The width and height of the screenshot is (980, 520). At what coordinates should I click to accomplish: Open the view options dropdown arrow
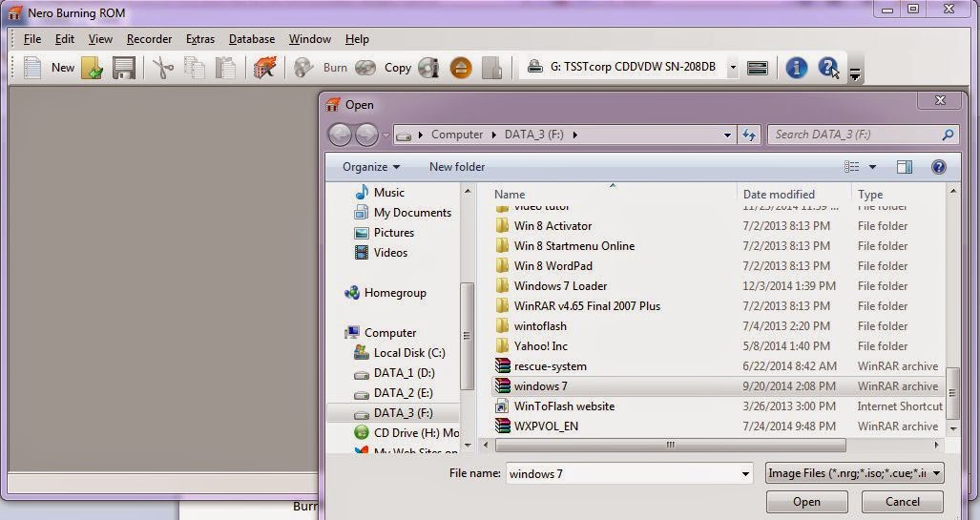tap(872, 167)
